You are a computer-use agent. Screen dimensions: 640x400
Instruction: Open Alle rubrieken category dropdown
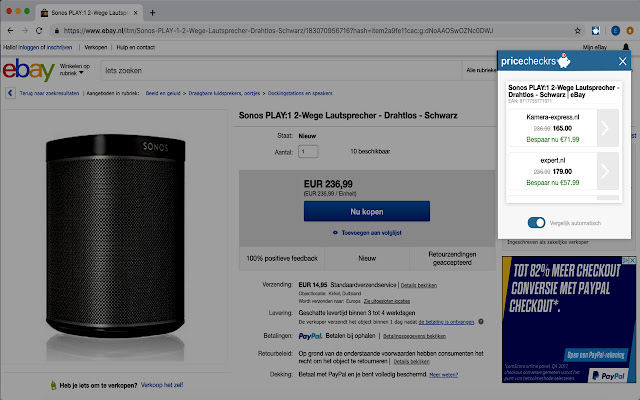pyautogui.click(x=481, y=70)
